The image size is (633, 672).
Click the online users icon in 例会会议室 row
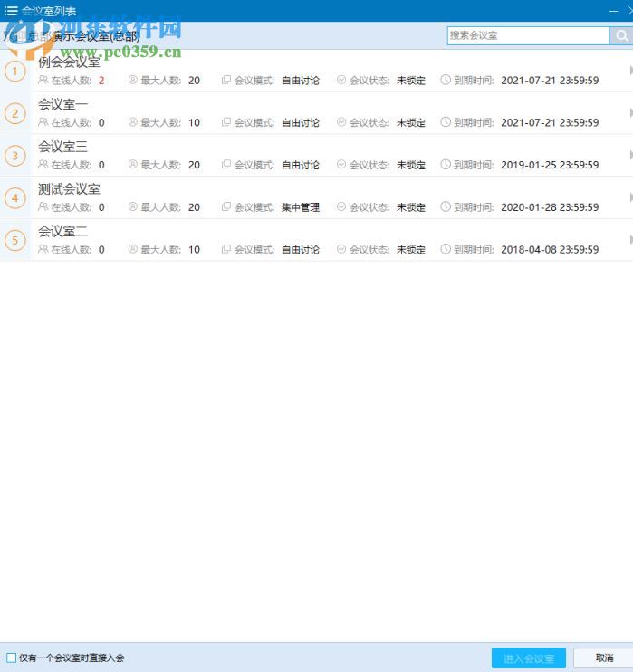point(43,80)
